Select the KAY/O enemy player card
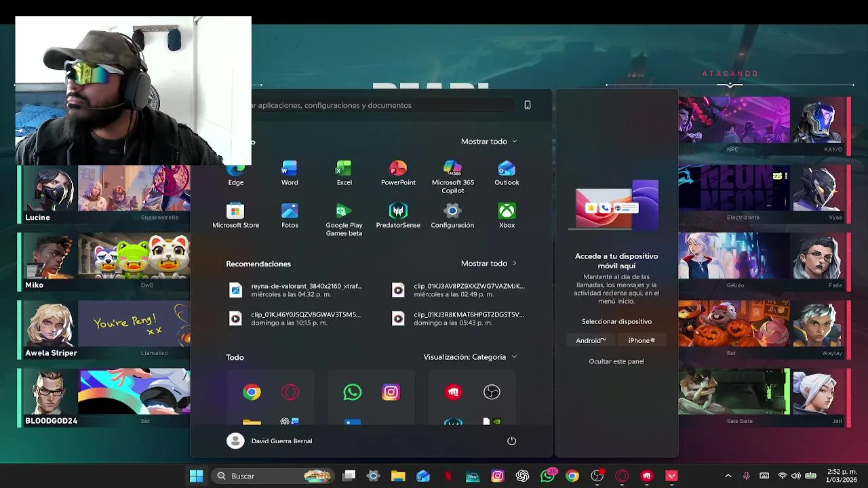Screen dimensions: 868x488 pyautogui.click(x=764, y=125)
